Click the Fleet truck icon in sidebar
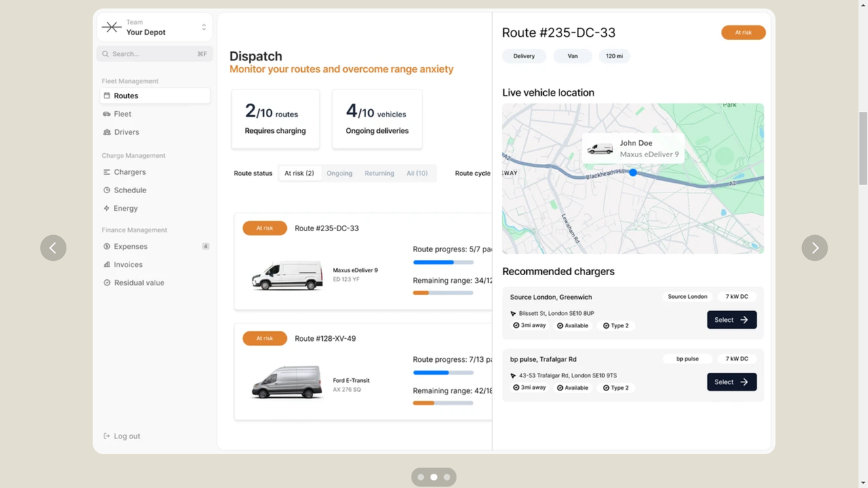Screen dimensions: 868x488 click(106, 114)
